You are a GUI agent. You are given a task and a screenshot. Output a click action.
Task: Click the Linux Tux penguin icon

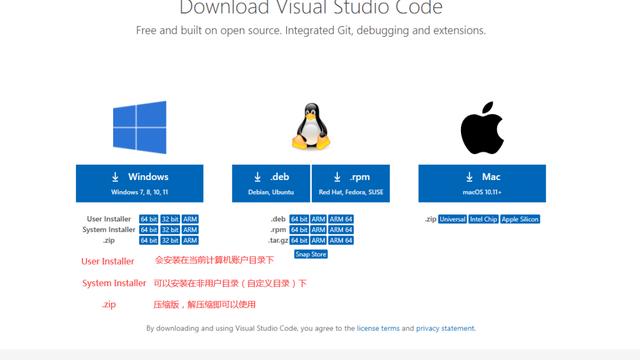point(311,126)
